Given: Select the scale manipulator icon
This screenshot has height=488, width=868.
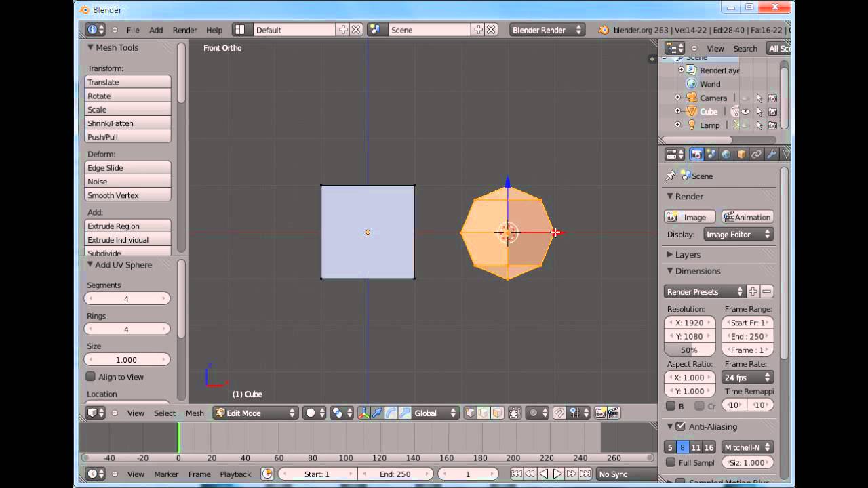Looking at the screenshot, I should [x=404, y=413].
